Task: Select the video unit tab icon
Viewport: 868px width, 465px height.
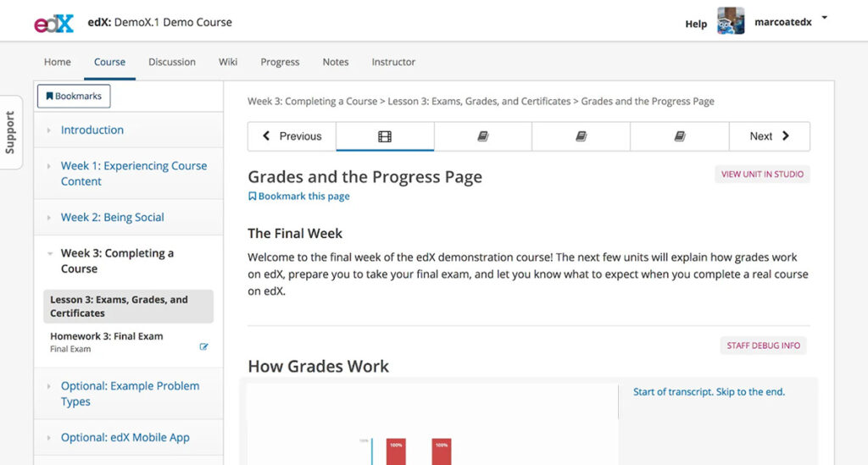Action: (x=385, y=136)
